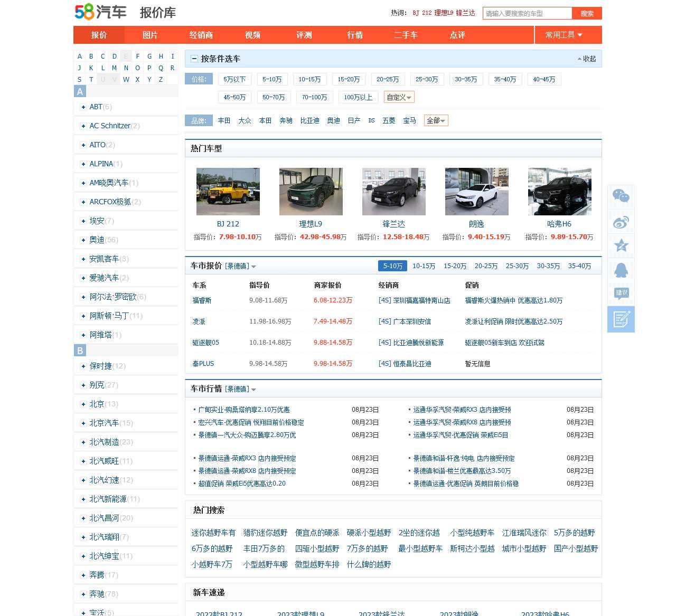Click the QQ penguin share icon
Viewport: 676px width, 616px height.
point(621,270)
